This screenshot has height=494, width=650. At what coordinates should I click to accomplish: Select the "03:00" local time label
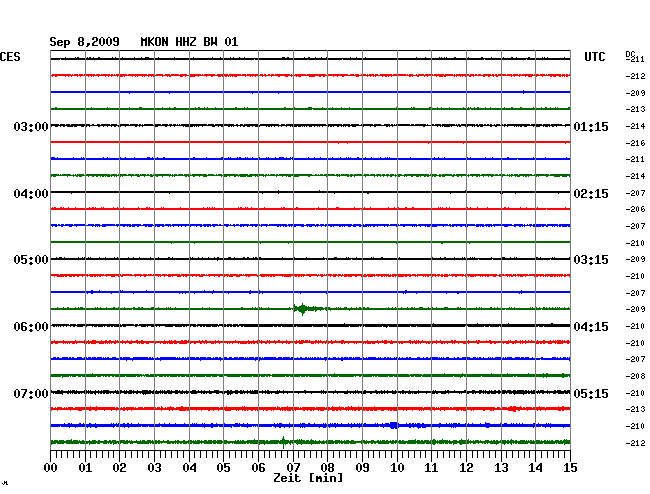pos(31,126)
